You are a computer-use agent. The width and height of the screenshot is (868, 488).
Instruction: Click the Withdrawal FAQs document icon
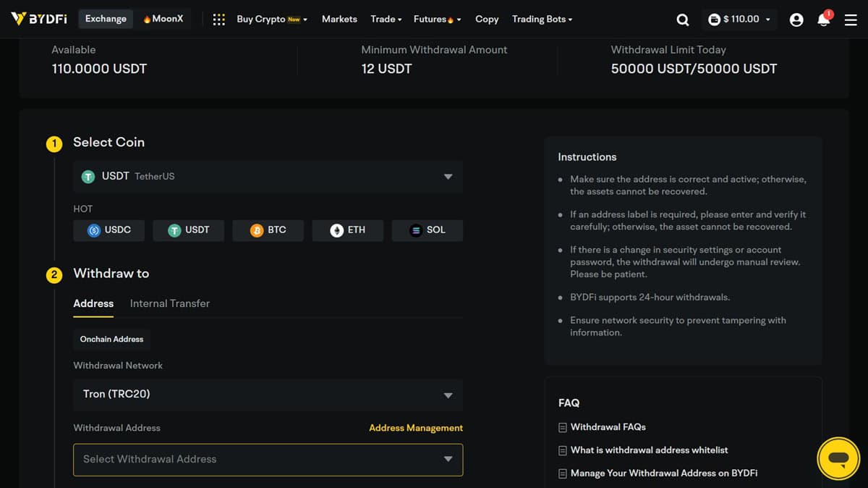563,428
